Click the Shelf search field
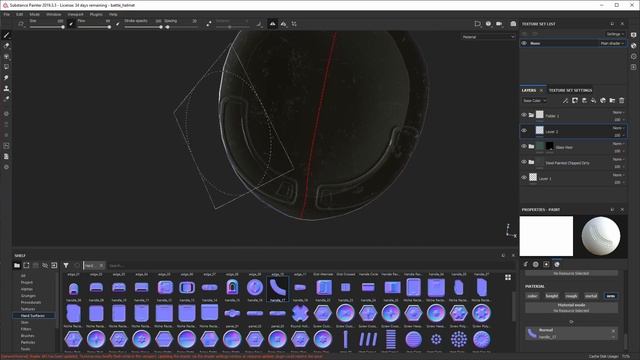 tap(302, 266)
